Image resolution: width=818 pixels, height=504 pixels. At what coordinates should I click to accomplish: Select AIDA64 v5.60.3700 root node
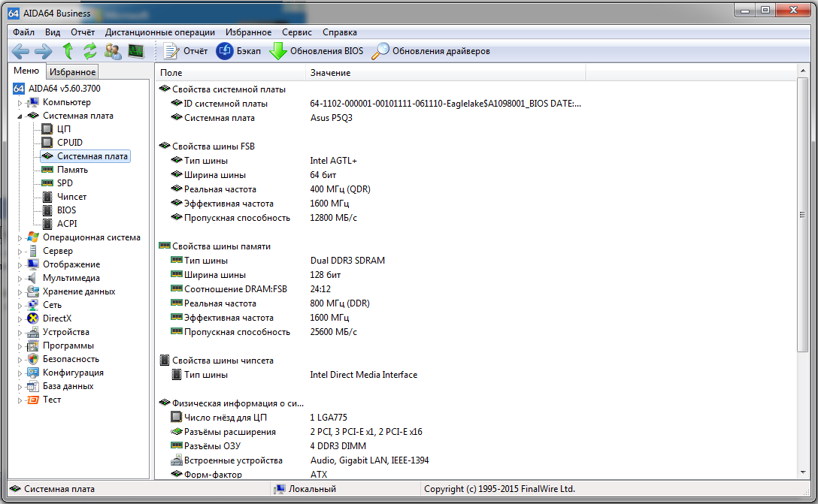point(64,89)
